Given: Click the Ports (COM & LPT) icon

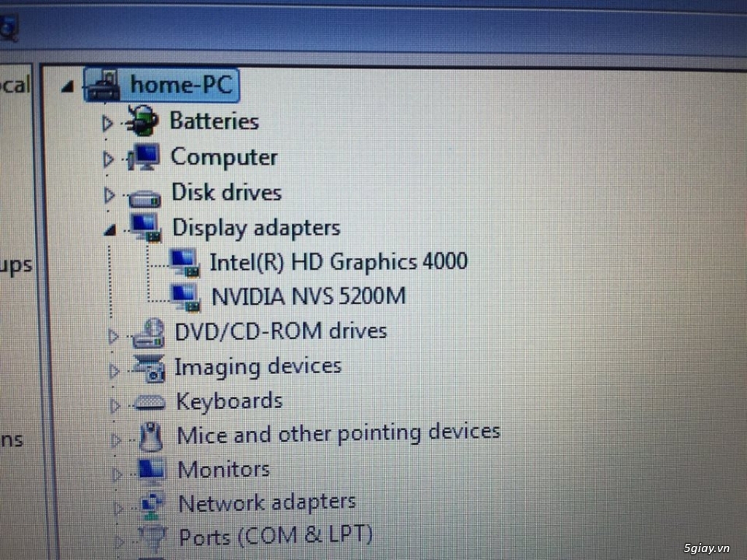Looking at the screenshot, I should [153, 539].
